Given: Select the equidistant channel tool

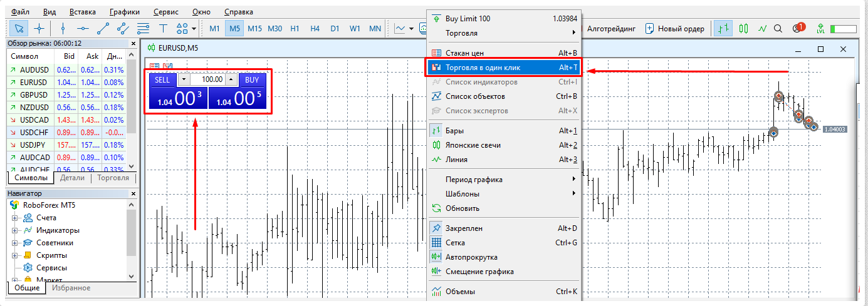Looking at the screenshot, I should [x=123, y=28].
